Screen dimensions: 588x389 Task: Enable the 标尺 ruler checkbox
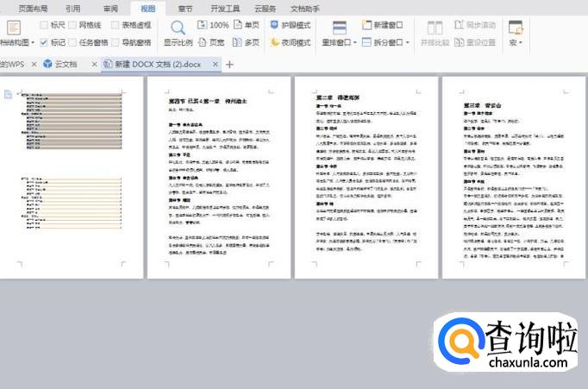pos(44,26)
